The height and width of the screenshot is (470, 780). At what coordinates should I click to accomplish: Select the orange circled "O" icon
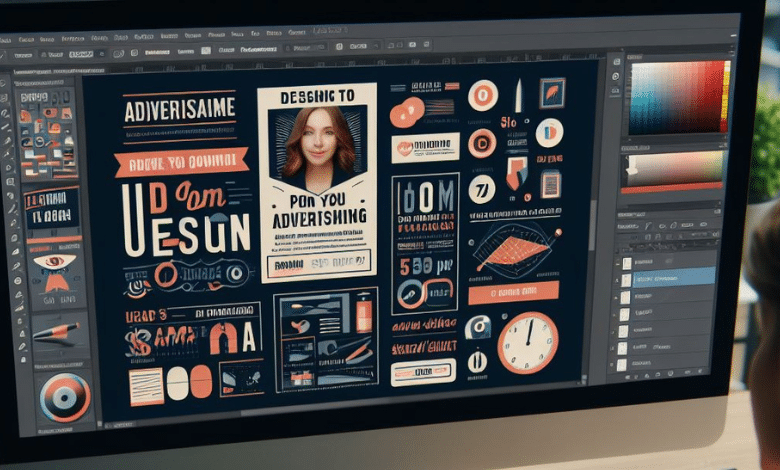(x=483, y=95)
